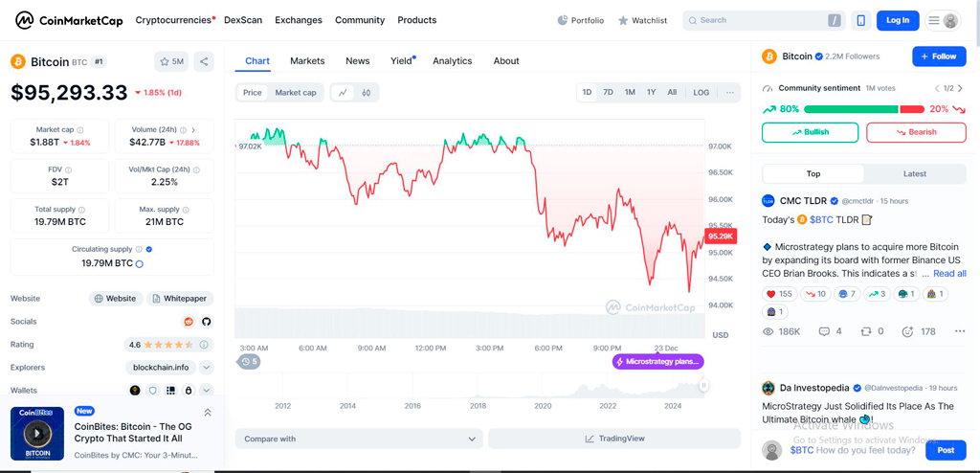Click the chart timeline range handle
This screenshot has height=473, width=980.
[x=703, y=386]
